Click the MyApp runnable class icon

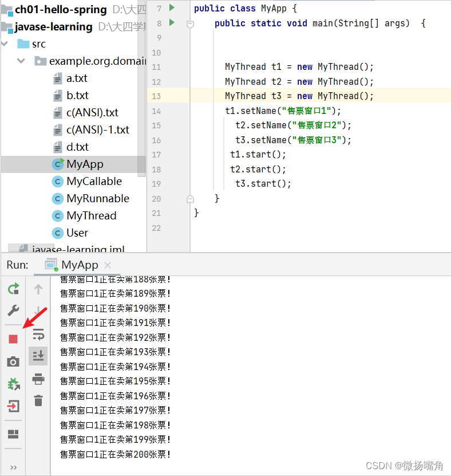tap(58, 164)
